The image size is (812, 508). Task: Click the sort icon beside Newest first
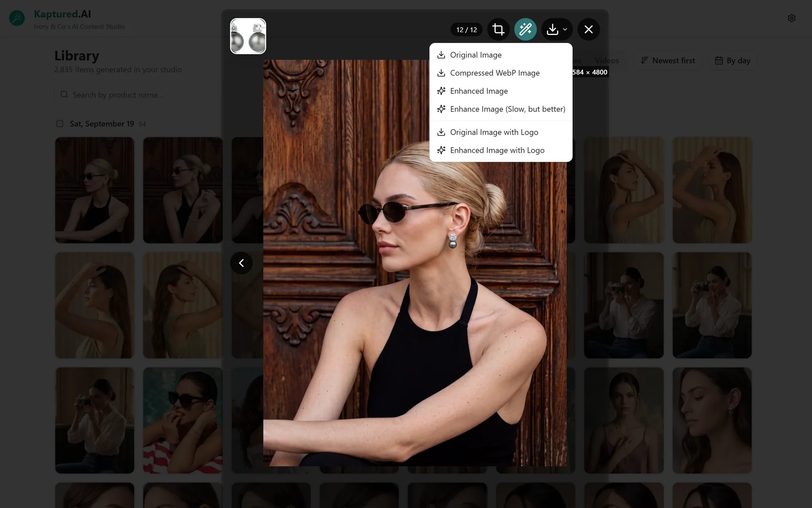[644, 61]
